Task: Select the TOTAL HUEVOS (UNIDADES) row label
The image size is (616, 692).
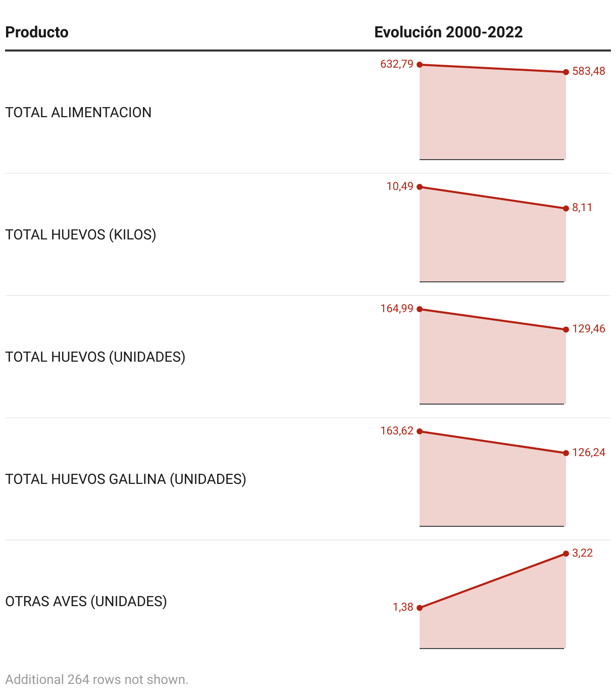Action: coord(95,357)
